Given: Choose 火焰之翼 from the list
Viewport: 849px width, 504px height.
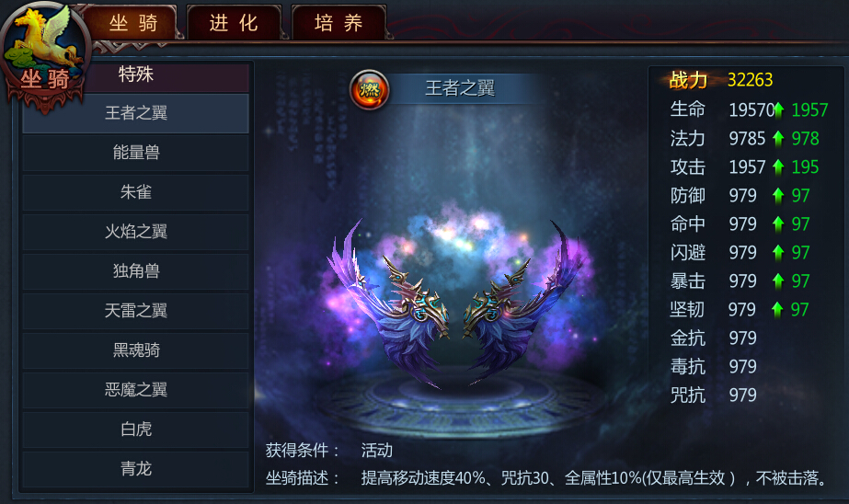Looking at the screenshot, I should (136, 232).
